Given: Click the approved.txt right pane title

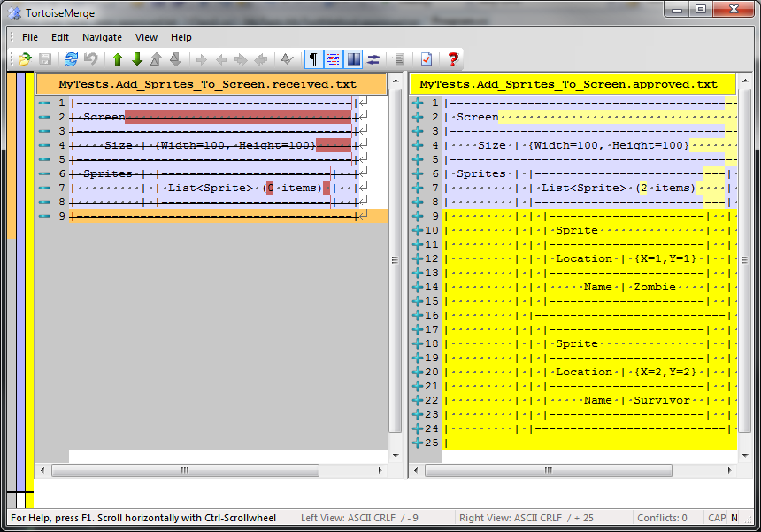Looking at the screenshot, I should [573, 84].
